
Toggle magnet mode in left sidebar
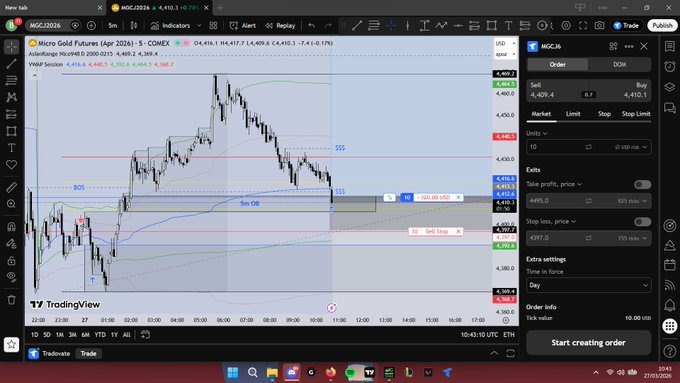click(x=12, y=226)
